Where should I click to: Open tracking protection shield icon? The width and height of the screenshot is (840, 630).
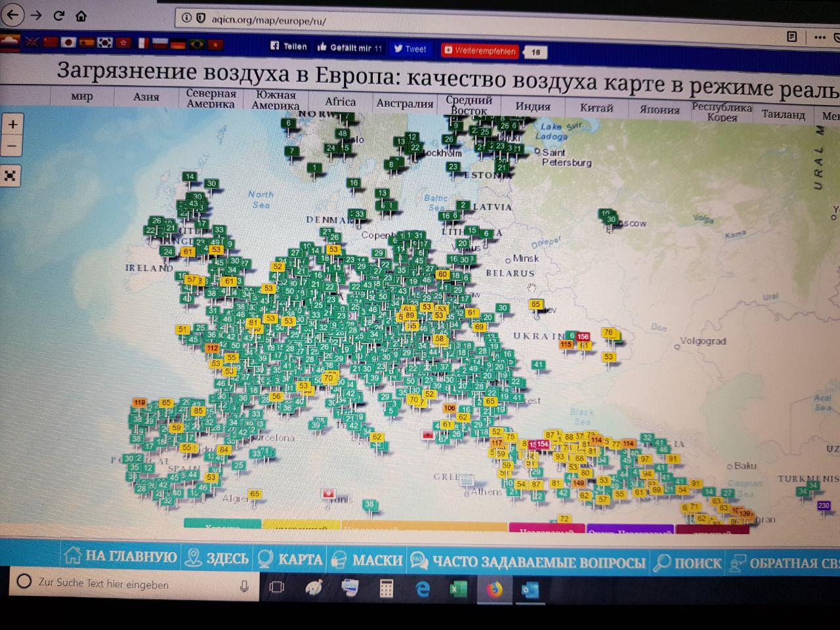tap(201, 18)
